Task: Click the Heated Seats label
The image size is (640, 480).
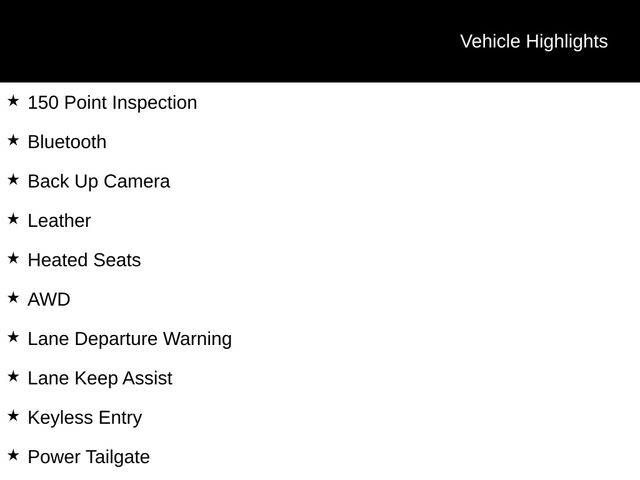Action: tap(84, 260)
